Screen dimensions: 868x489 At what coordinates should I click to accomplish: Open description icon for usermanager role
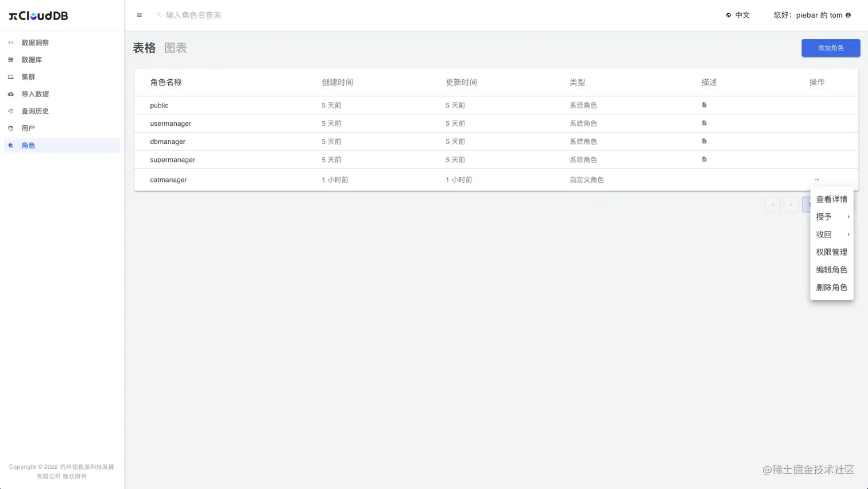click(x=704, y=123)
